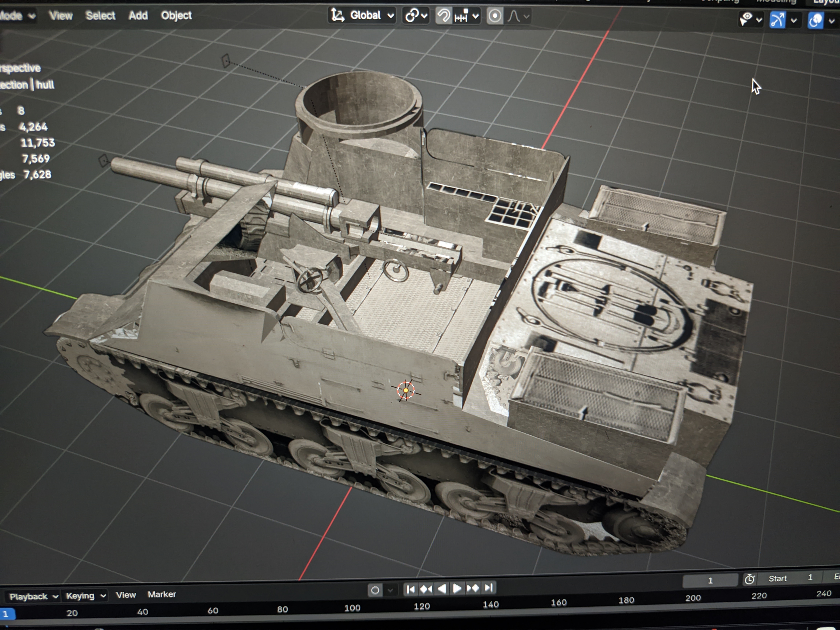The height and width of the screenshot is (630, 840).
Task: Click frame 120 on the timeline ruler
Action: click(422, 606)
